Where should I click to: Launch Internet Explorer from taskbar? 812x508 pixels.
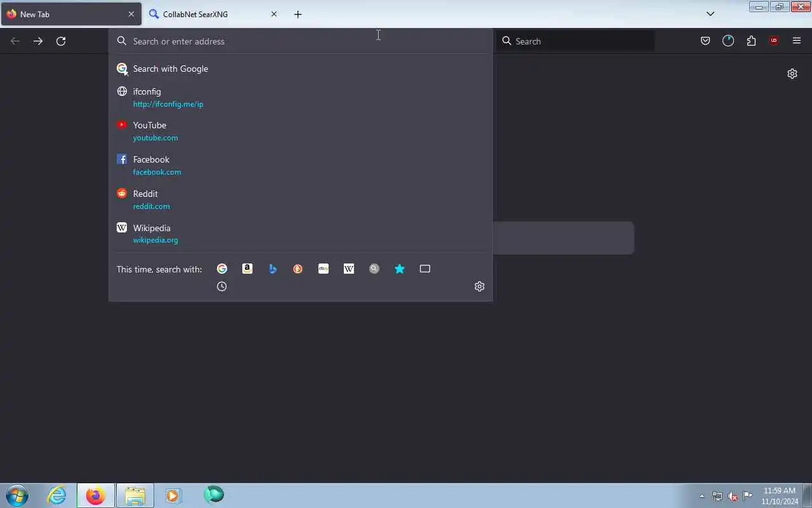pos(57,495)
